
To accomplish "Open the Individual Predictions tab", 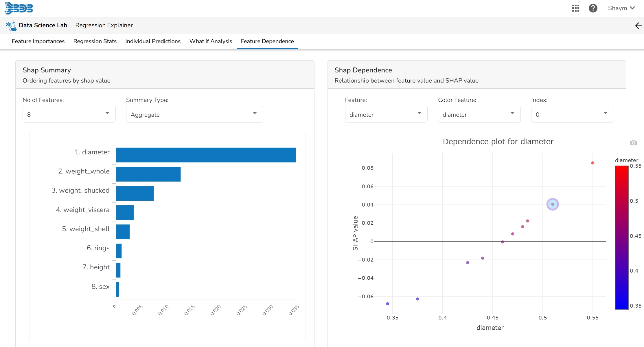I will click(153, 41).
